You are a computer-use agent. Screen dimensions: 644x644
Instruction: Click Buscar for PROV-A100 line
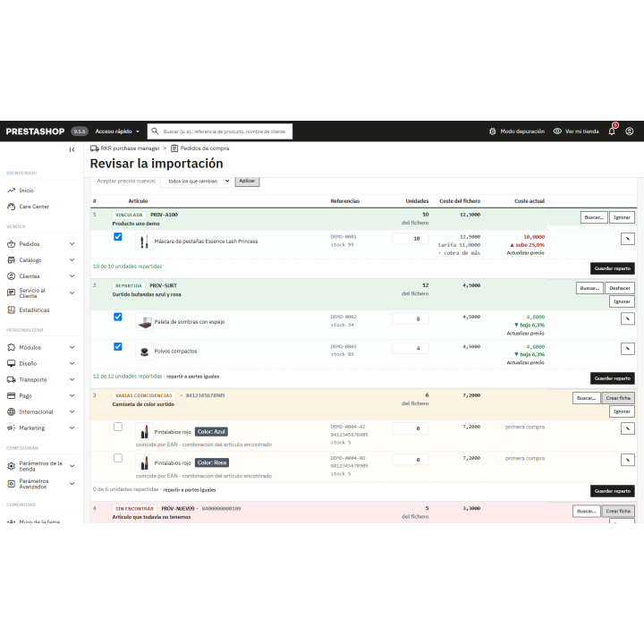click(x=594, y=217)
